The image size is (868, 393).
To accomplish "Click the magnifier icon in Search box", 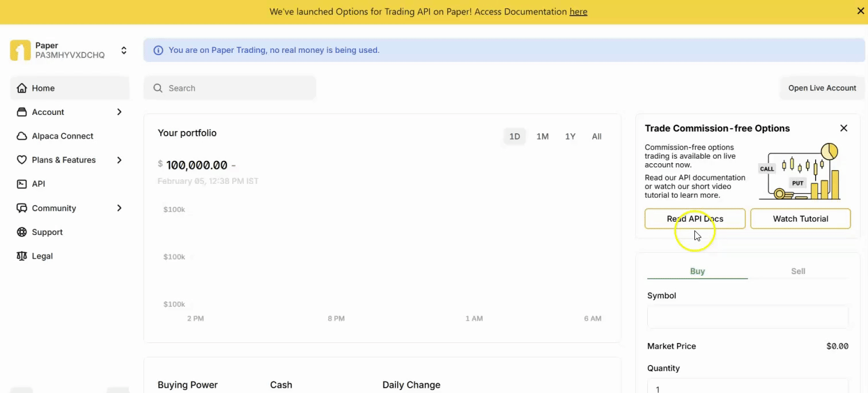I will pyautogui.click(x=158, y=88).
